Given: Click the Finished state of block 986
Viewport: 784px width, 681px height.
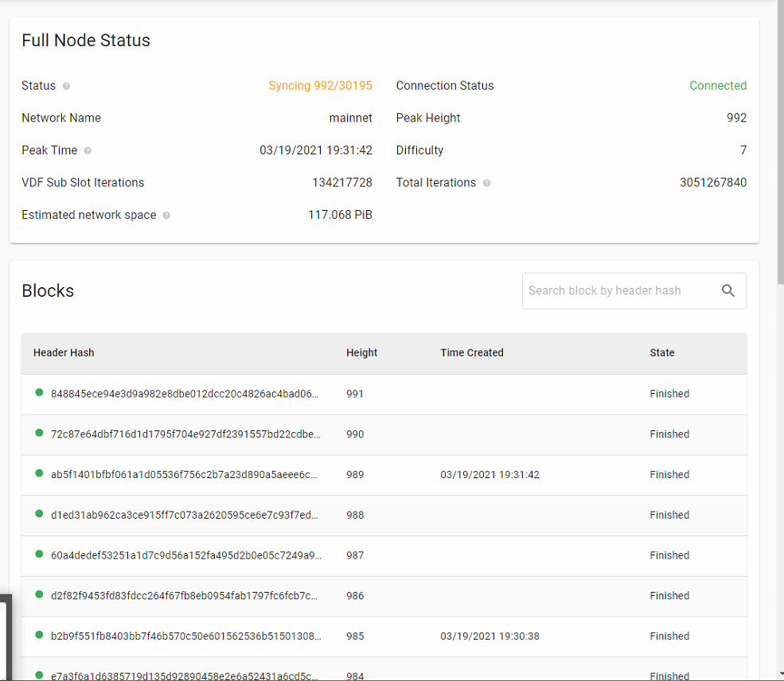Looking at the screenshot, I should (x=669, y=595).
